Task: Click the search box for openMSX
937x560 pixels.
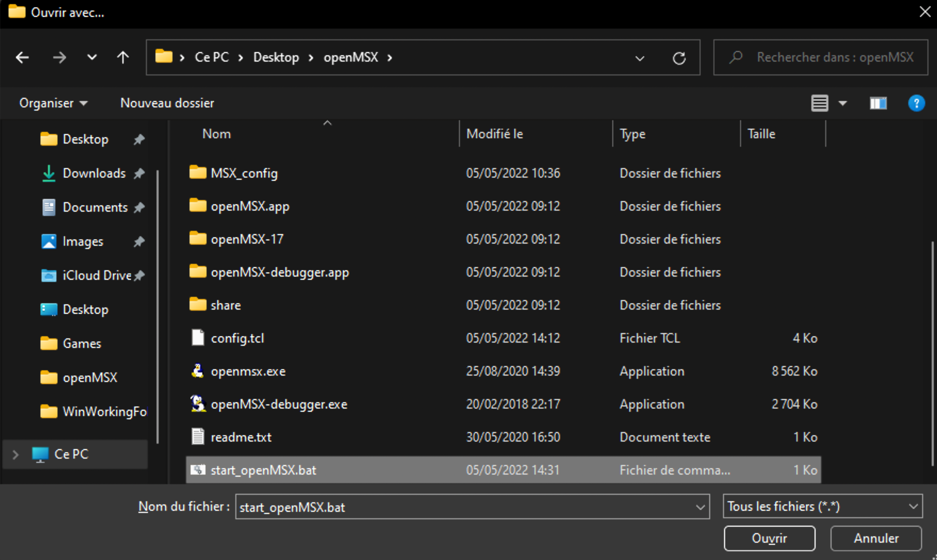Action: tap(820, 57)
